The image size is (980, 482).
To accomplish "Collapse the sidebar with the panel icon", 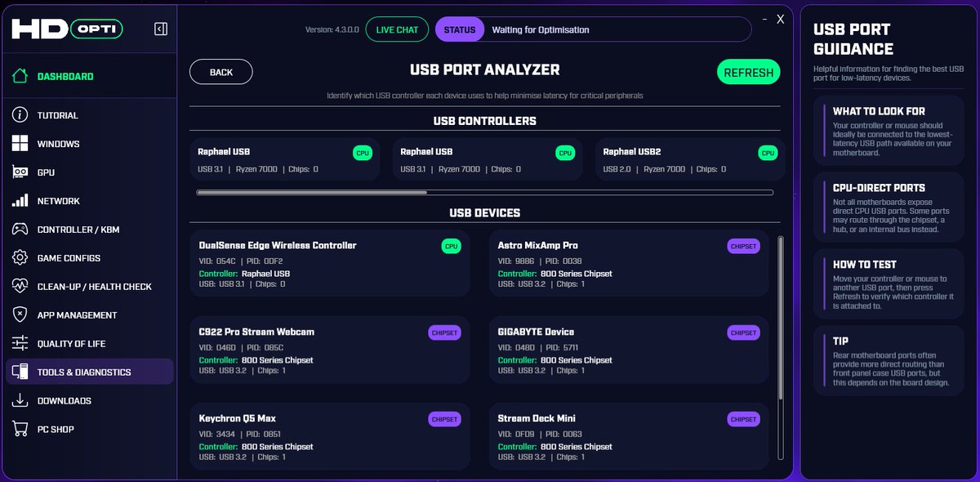I will [161, 29].
